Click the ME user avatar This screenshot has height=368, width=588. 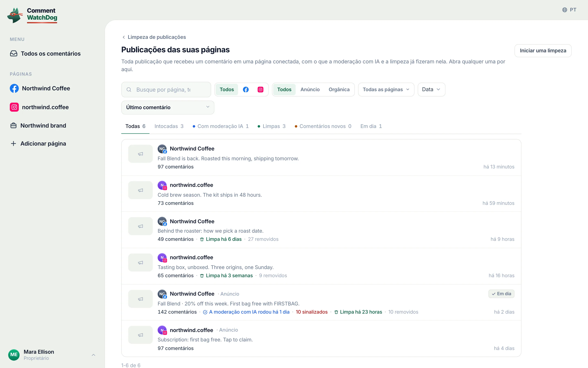click(x=14, y=355)
